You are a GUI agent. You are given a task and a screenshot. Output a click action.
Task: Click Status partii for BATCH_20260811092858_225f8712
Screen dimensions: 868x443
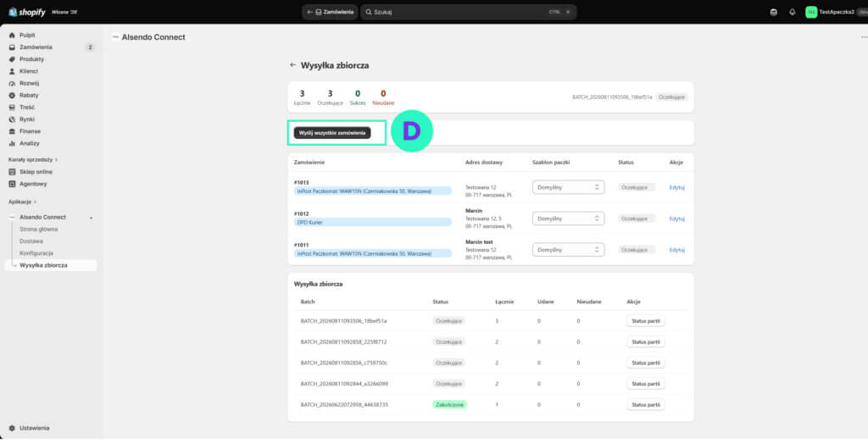[x=646, y=342]
